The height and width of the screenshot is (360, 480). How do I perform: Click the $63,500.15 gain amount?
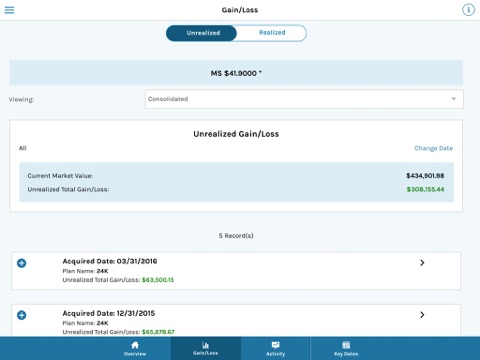(158, 280)
